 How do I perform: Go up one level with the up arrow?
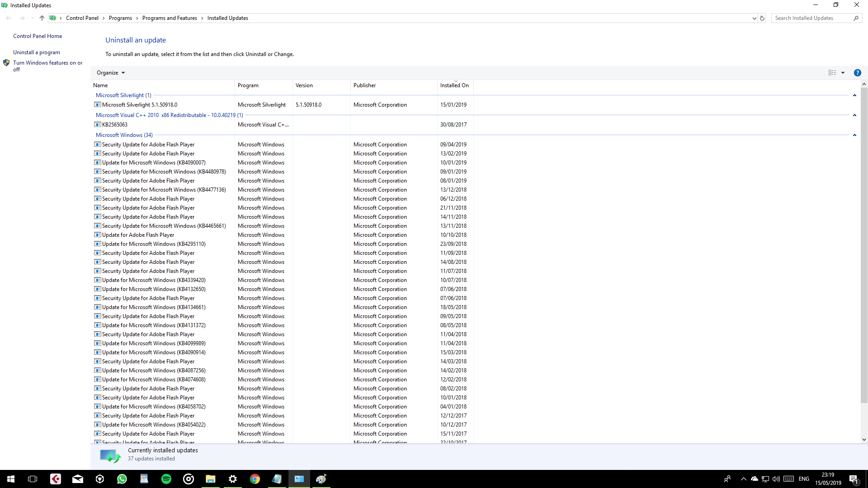click(42, 18)
